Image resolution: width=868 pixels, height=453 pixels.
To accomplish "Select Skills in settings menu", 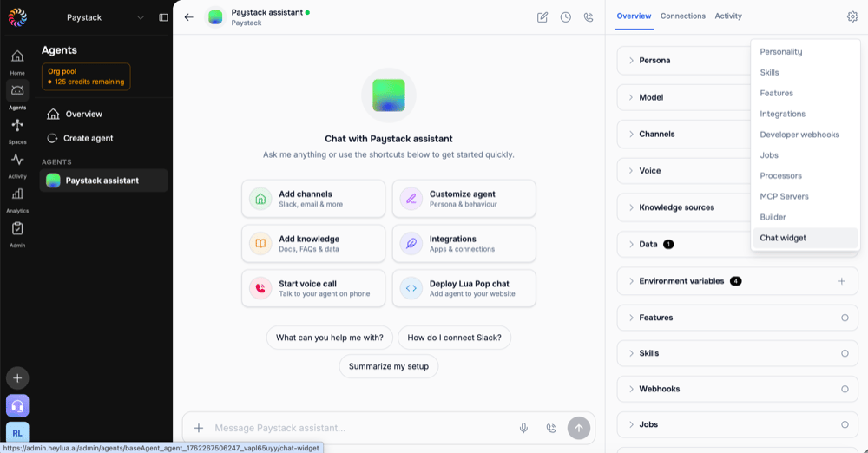I will pyautogui.click(x=805, y=72).
